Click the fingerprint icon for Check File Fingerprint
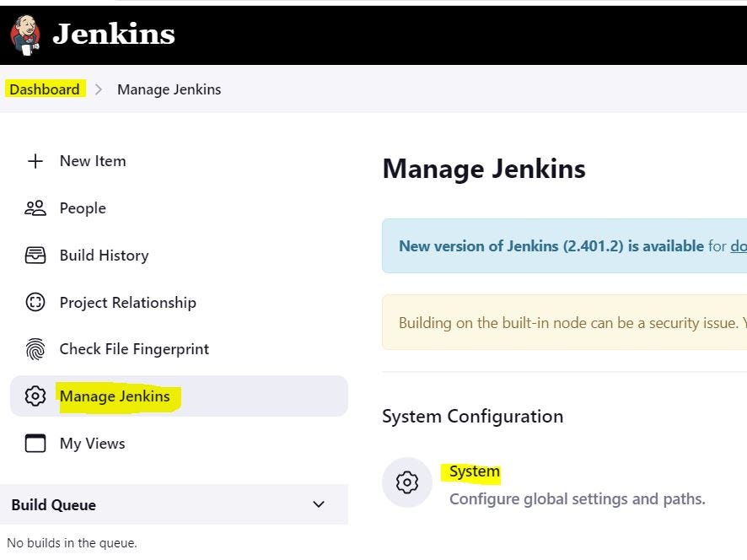 click(x=35, y=348)
